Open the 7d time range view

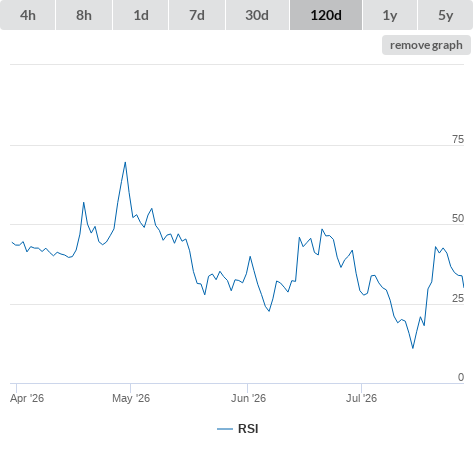[x=197, y=15]
